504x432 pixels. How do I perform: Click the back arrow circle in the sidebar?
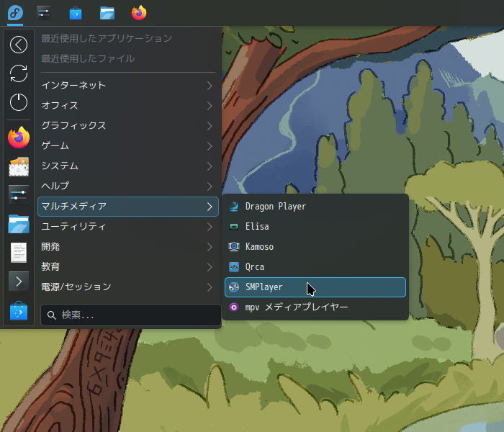19,45
